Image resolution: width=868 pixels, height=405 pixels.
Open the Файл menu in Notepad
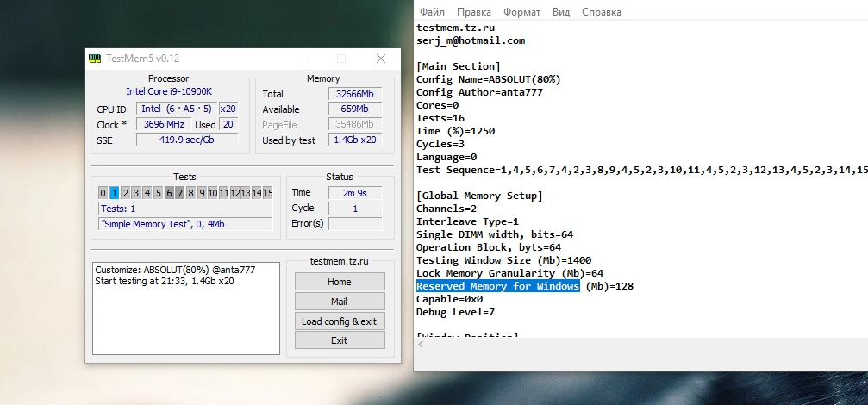click(x=433, y=12)
